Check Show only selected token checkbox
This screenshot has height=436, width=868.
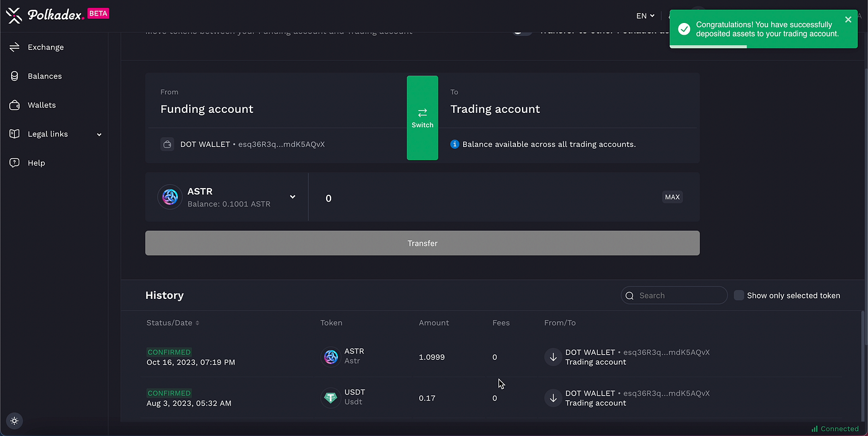[x=739, y=295]
